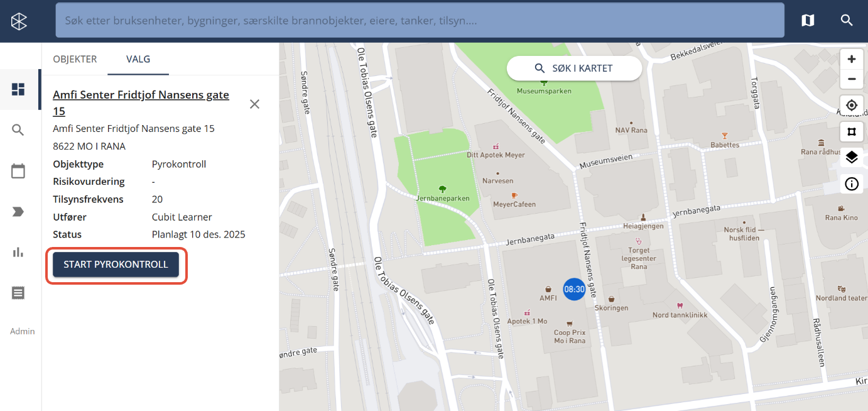Open the search icon in left sidebar

[18, 130]
